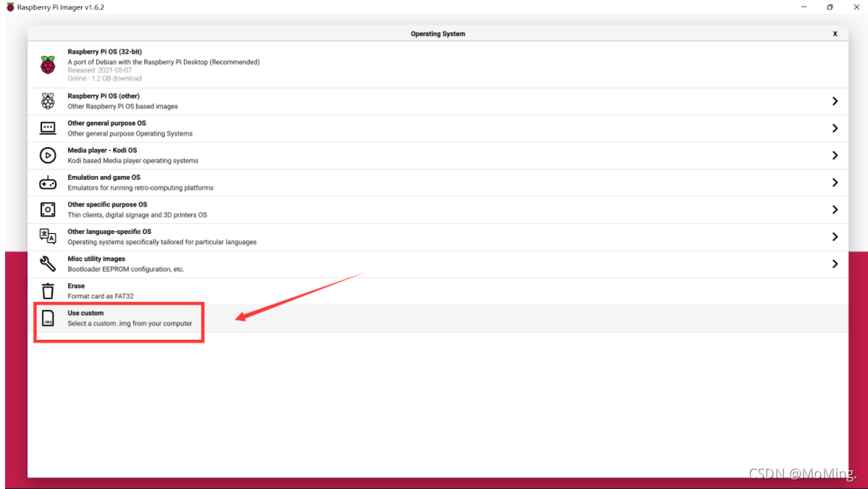The image size is (868, 489).
Task: Expand Other language-specific OS chevron
Action: point(835,237)
